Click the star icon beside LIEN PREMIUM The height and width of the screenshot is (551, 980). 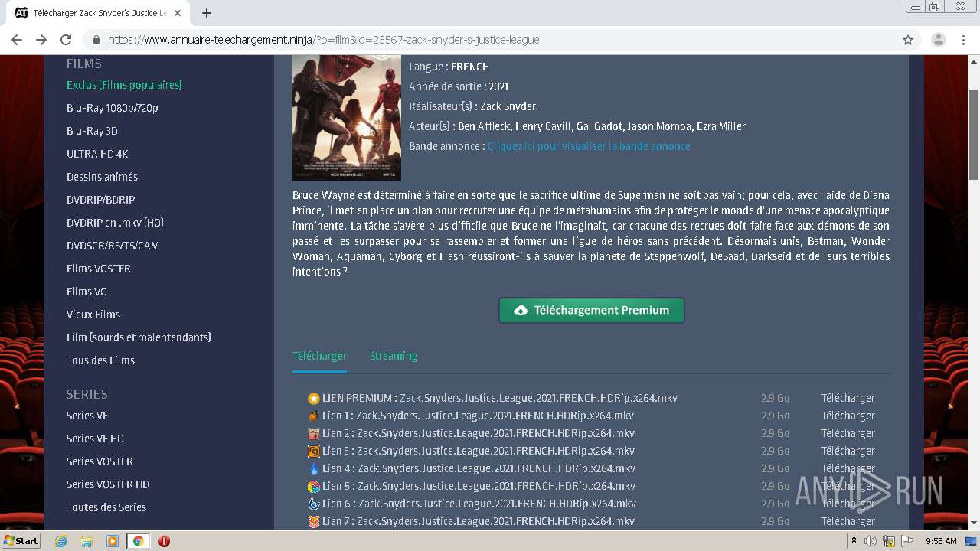click(x=314, y=399)
